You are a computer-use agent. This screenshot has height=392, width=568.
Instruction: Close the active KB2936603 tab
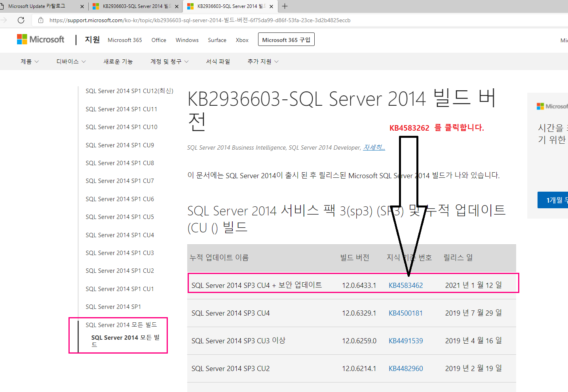pyautogui.click(x=271, y=6)
